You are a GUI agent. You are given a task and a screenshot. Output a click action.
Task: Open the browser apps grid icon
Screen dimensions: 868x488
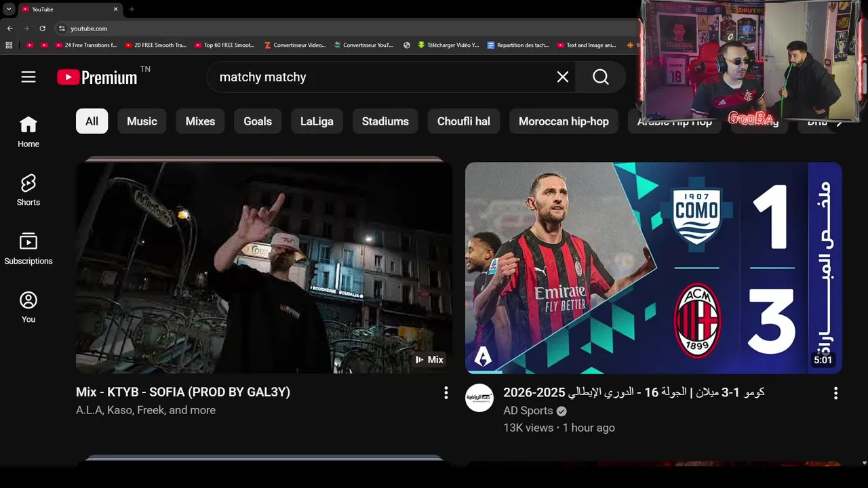click(9, 45)
